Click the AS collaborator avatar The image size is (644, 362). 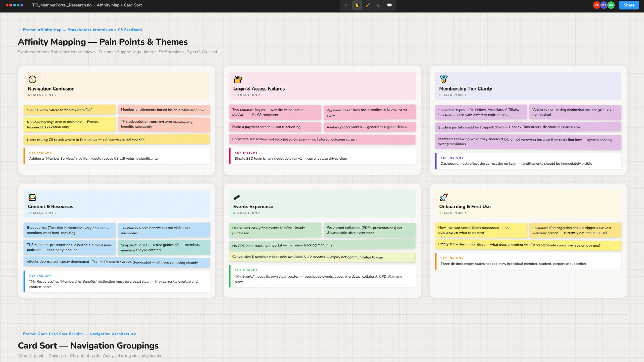click(611, 5)
